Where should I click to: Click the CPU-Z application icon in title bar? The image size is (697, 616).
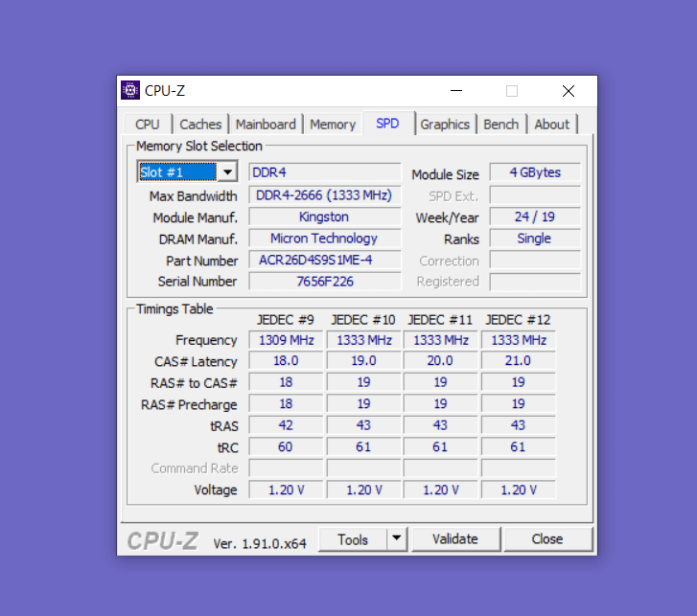coord(130,91)
